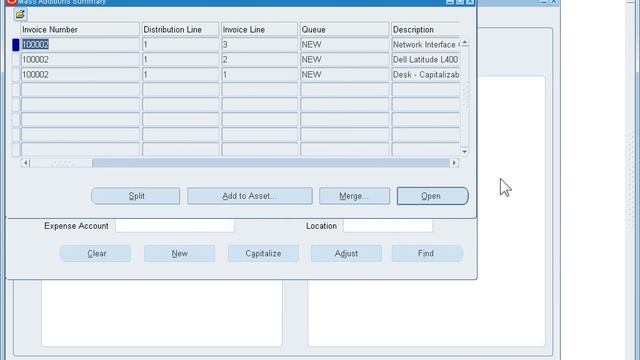Click the Clear button
640x360 pixels.
point(96,253)
